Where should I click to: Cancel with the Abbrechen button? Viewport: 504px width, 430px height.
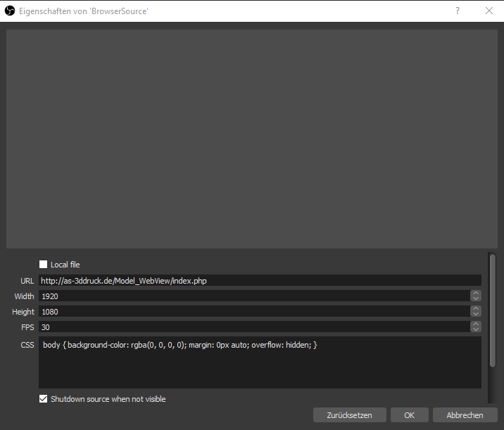tap(465, 415)
